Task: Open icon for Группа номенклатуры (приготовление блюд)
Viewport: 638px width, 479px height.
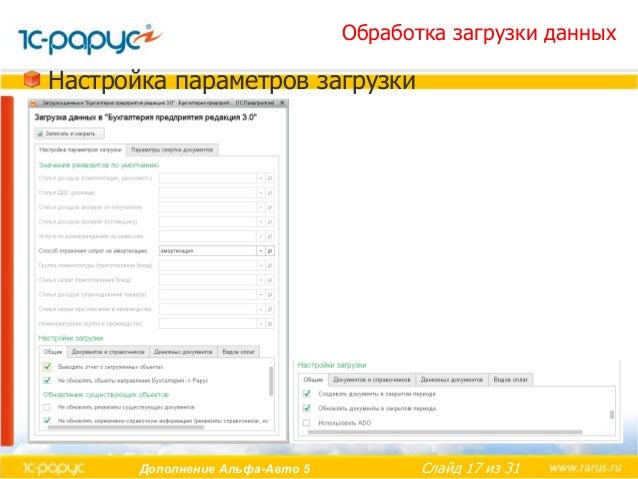Action: click(270, 266)
